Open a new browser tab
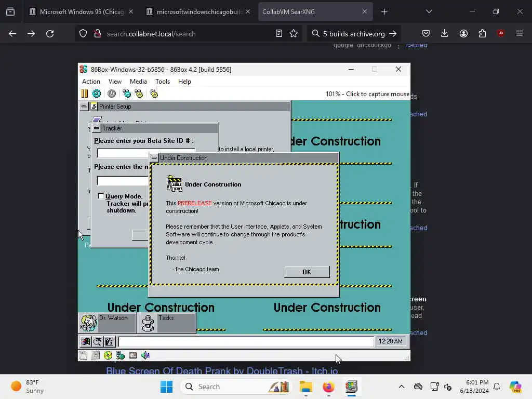The width and height of the screenshot is (532, 399). point(384,12)
